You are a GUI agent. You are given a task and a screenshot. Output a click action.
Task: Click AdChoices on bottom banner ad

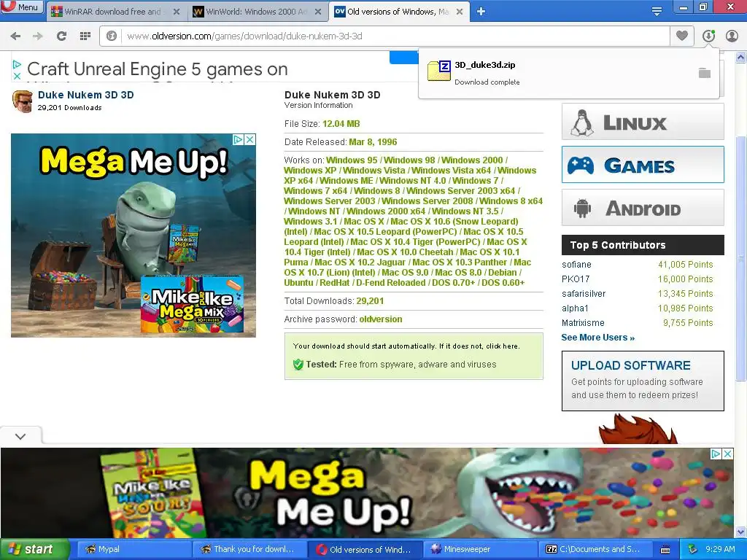[x=716, y=454]
